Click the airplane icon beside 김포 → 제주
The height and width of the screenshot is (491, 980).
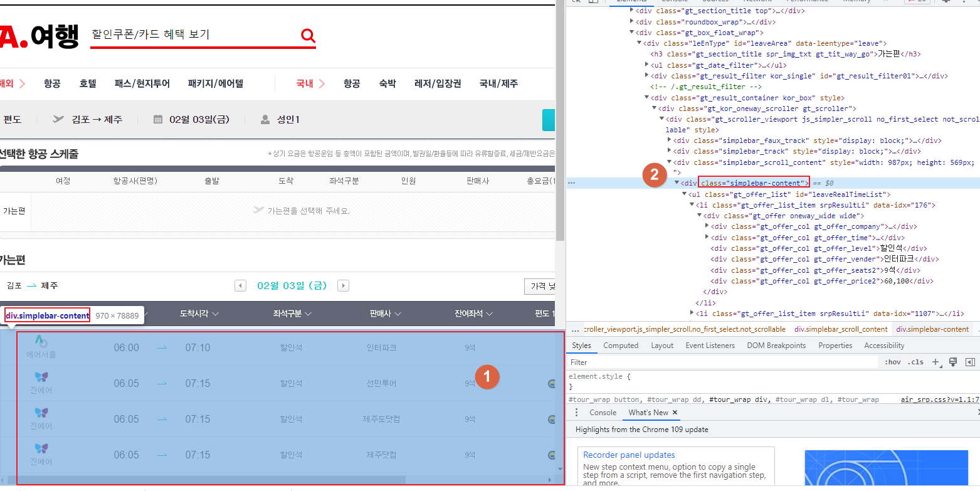(x=58, y=119)
